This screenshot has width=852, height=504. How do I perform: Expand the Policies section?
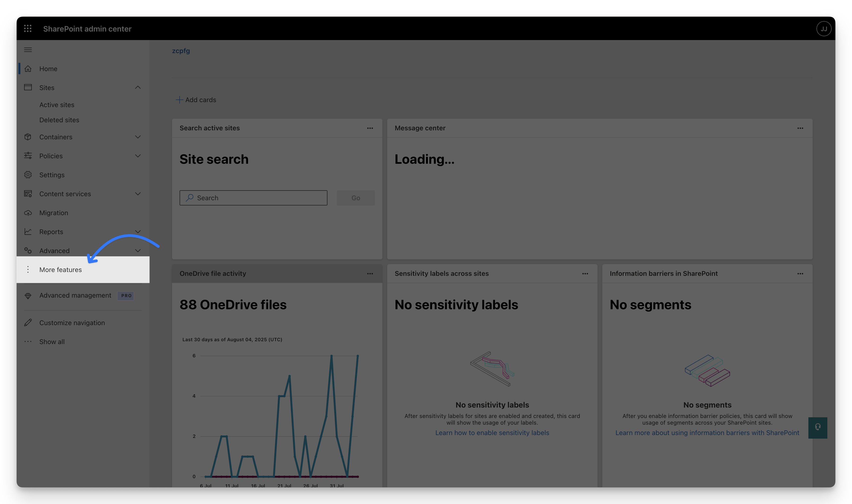pos(138,155)
